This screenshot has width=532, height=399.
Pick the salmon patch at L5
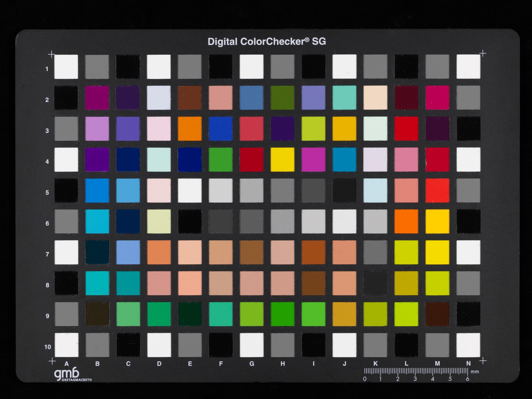tap(407, 190)
